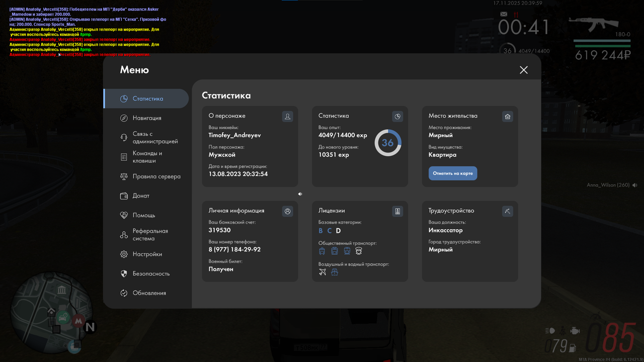Click the Помощь handshake icon
Viewport: 644px width, 362px height.
124,215
